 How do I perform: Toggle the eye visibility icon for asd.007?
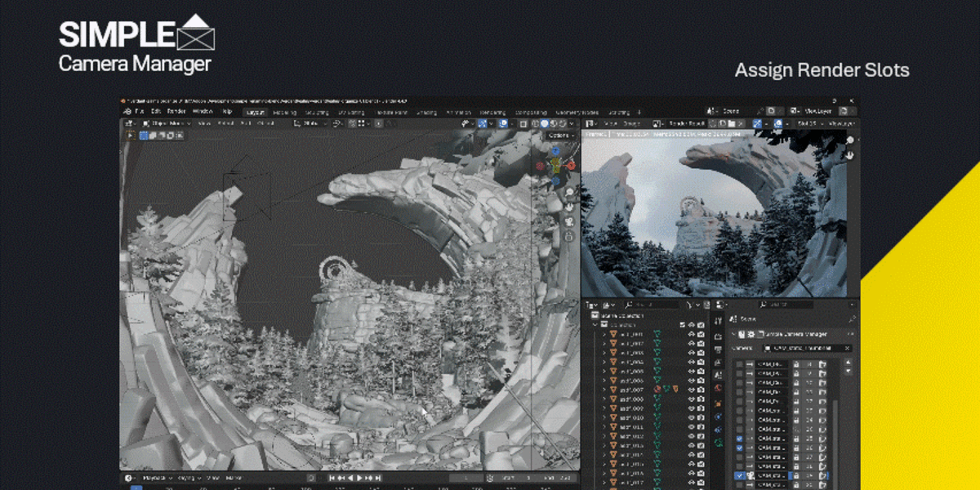point(692,389)
